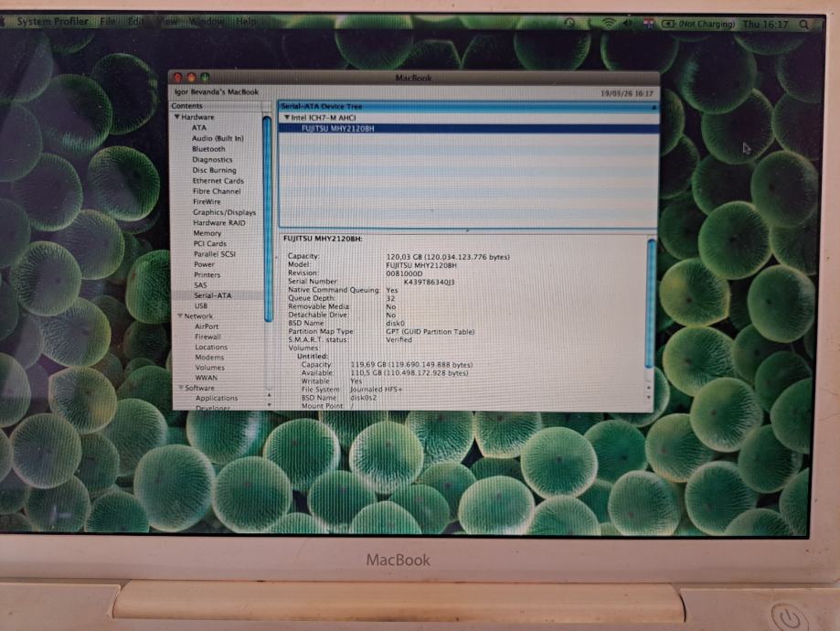Click the Serial-ATA Device Tree column header
The height and width of the screenshot is (631, 840).
coord(467,106)
